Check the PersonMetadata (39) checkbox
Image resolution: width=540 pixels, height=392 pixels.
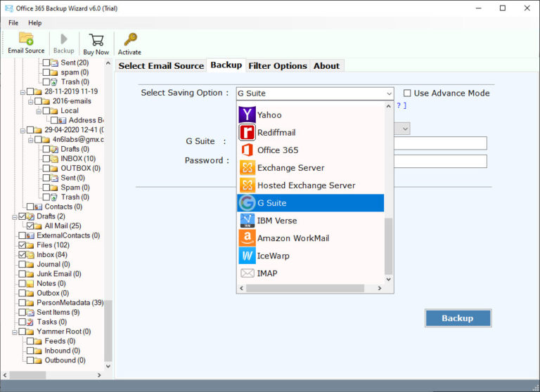coord(22,303)
